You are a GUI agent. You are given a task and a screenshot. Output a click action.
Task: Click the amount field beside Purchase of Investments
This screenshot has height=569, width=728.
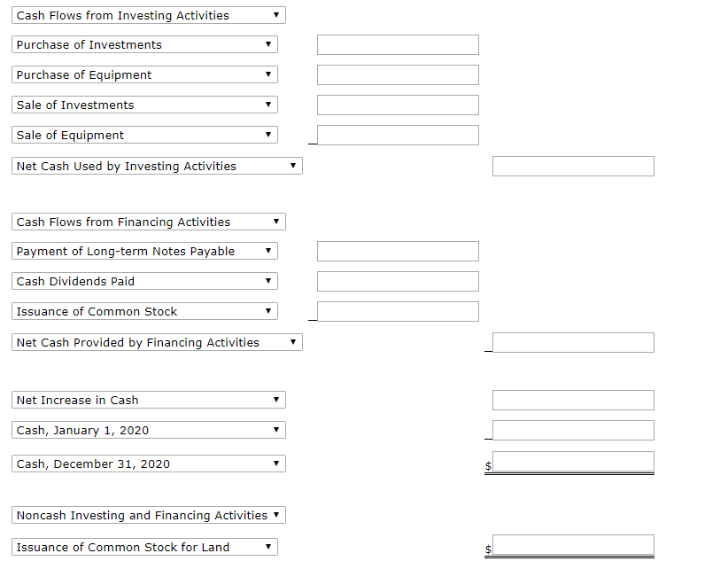(397, 44)
